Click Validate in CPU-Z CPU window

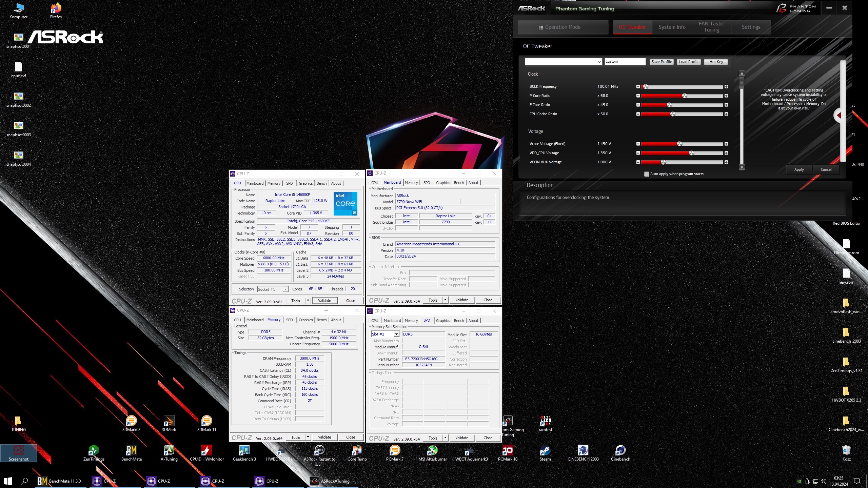tap(324, 300)
